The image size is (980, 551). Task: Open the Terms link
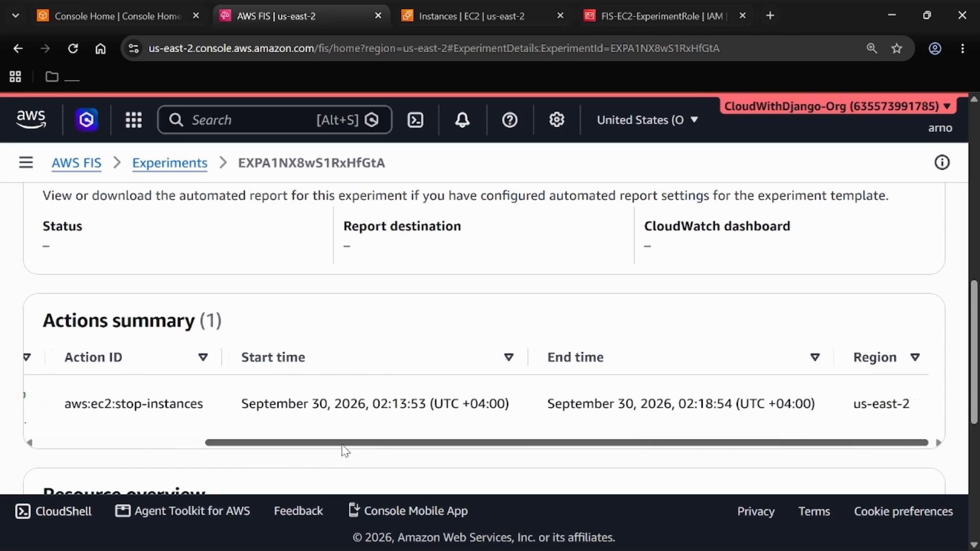(814, 511)
